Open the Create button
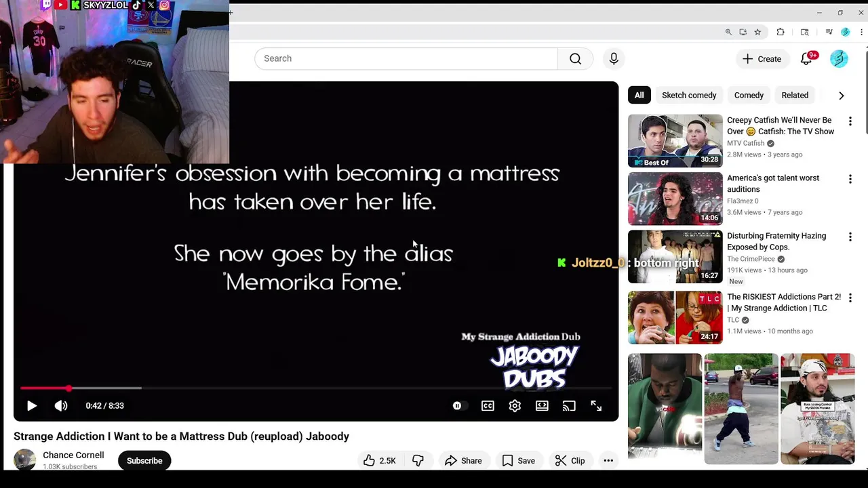Viewport: 868px width, 488px height. click(x=762, y=59)
